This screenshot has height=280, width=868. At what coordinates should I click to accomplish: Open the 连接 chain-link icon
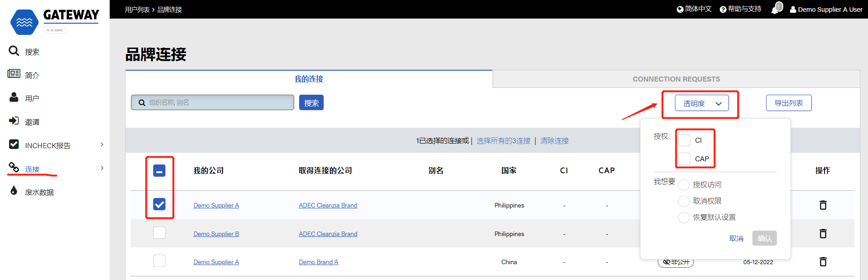14,168
